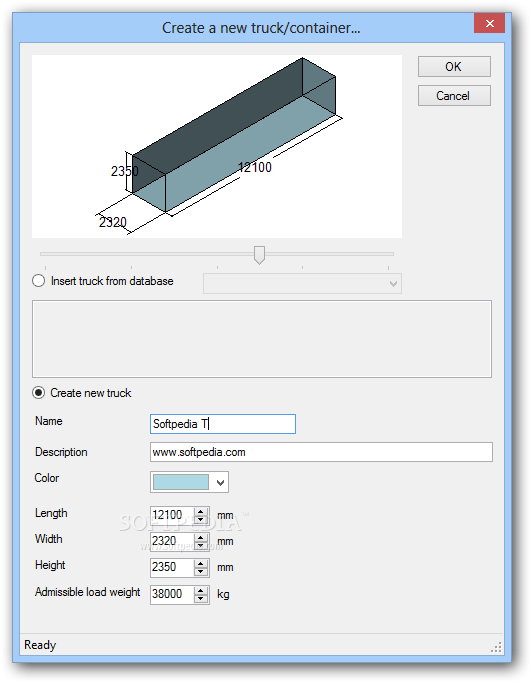Increase Admissible load weight using up arrow
The height and width of the screenshot is (683, 532).
pyautogui.click(x=200, y=590)
